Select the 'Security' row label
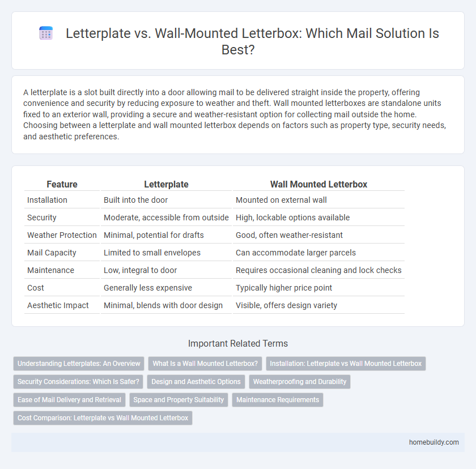The width and height of the screenshot is (476, 469). pos(41,218)
